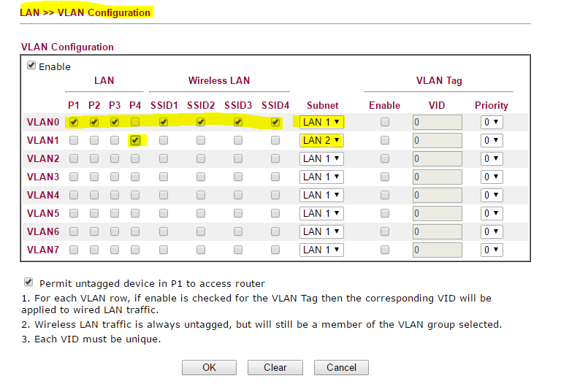This screenshot has height=392, width=569.
Task: Uncheck the VLAN Configuration Enable checkbox
Action: [x=31, y=66]
